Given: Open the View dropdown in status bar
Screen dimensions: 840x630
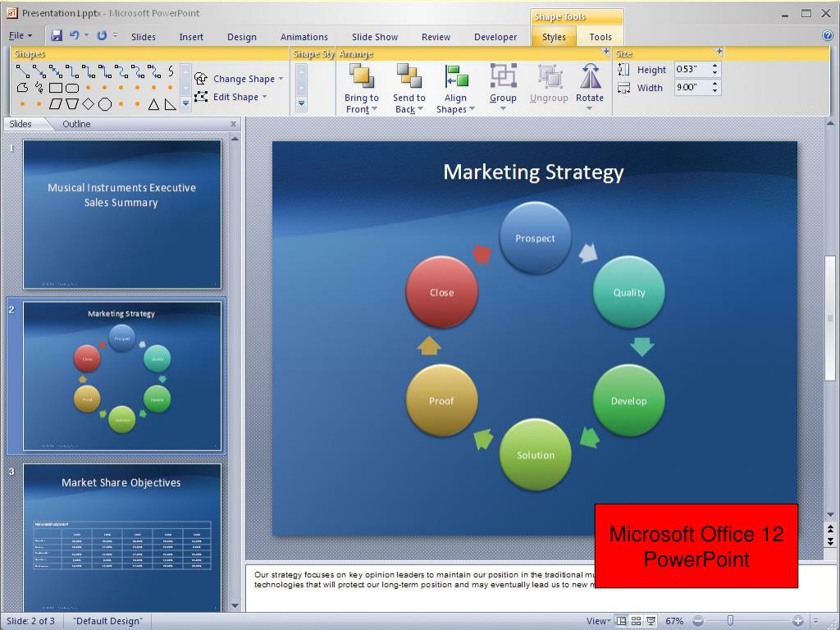Looking at the screenshot, I should tap(598, 621).
